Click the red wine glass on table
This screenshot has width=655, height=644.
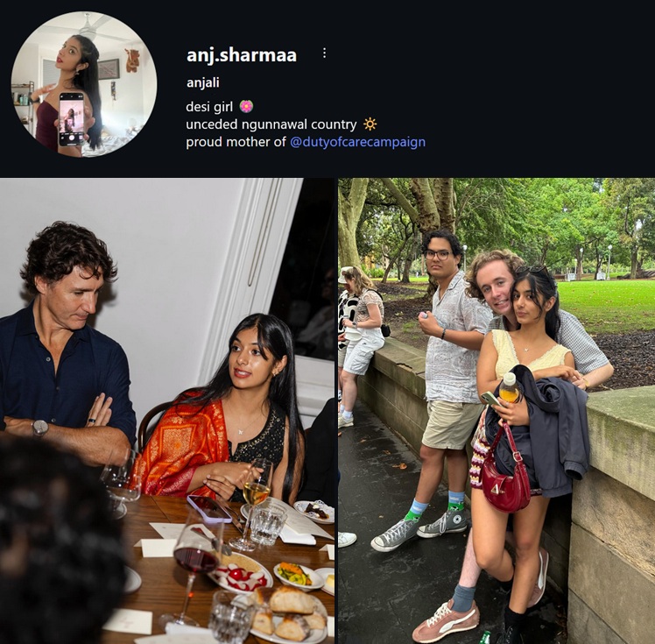pyautogui.click(x=197, y=566)
